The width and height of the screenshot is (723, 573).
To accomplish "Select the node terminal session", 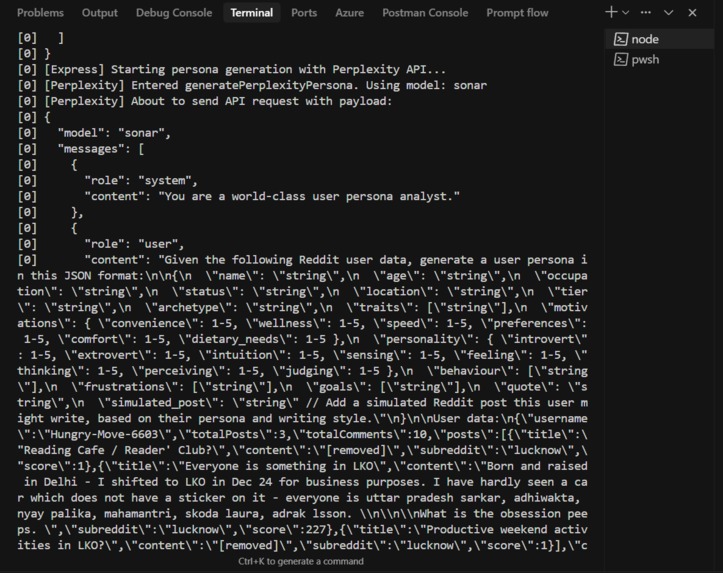I will pyautogui.click(x=659, y=39).
